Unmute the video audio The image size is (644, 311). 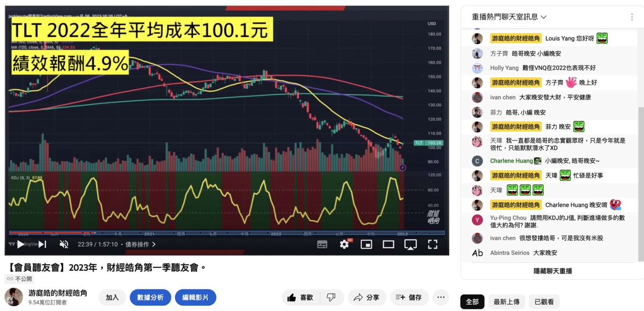click(64, 244)
